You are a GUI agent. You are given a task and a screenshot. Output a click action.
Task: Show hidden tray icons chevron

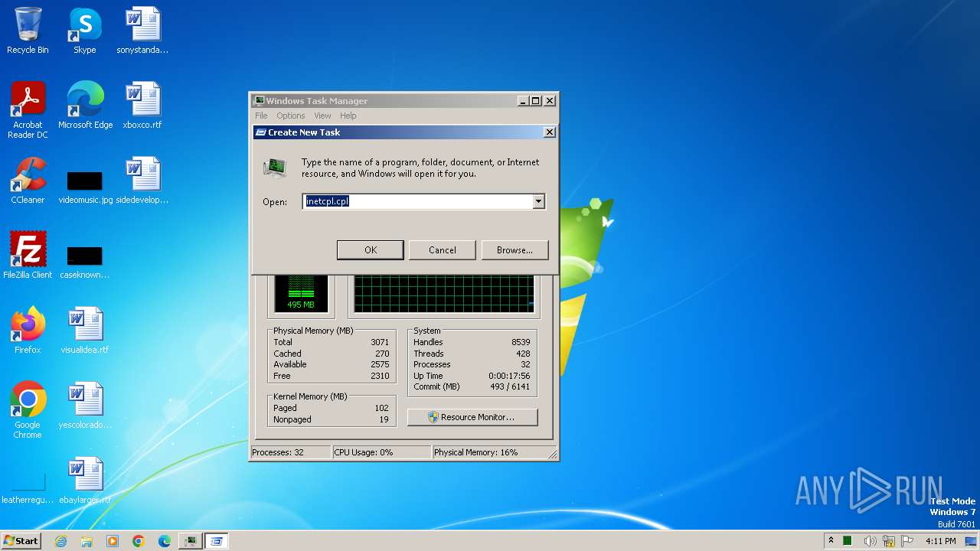click(x=831, y=540)
